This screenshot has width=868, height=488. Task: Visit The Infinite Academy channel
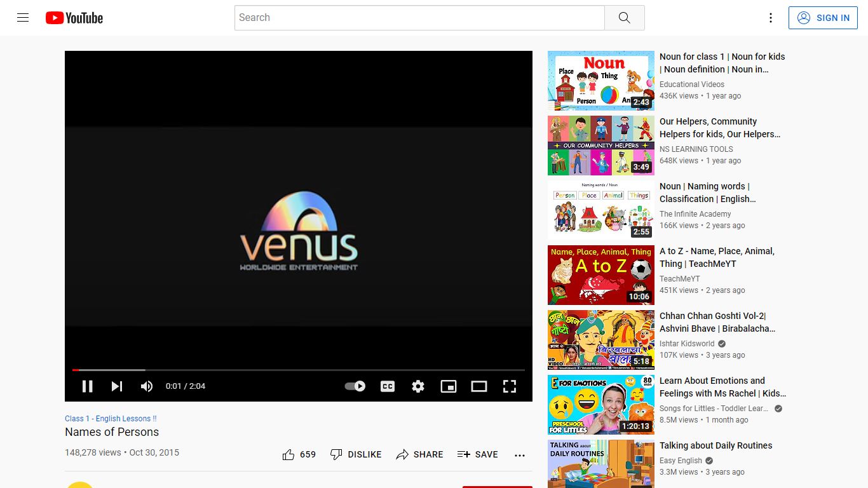pos(695,213)
